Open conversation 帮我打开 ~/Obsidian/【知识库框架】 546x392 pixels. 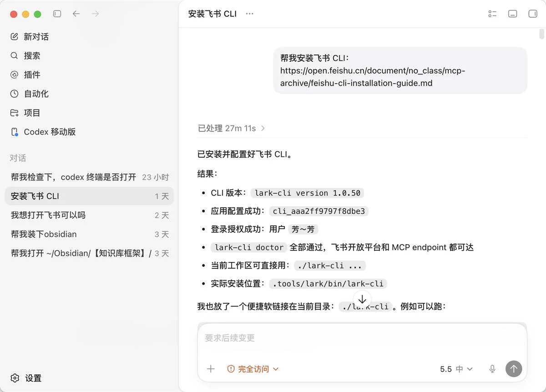(x=89, y=254)
